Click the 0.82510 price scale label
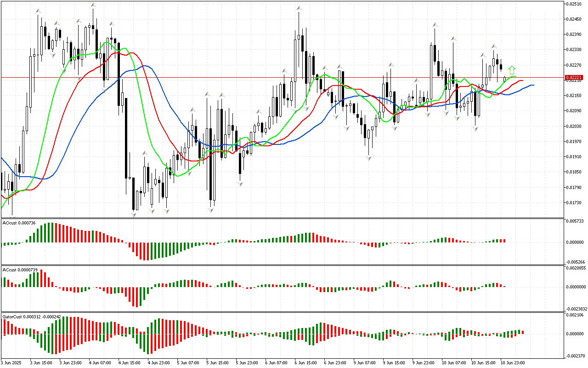This screenshot has height=368, width=588. tap(574, 4)
